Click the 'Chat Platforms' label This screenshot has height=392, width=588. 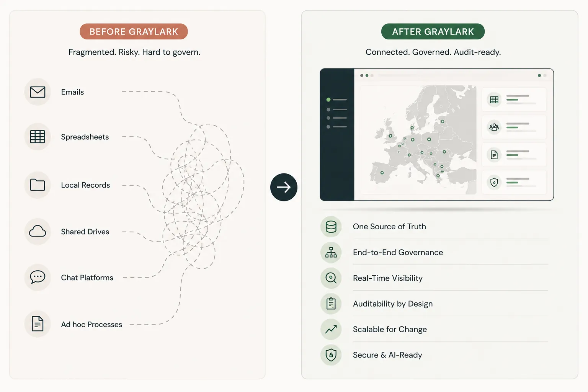87,278
